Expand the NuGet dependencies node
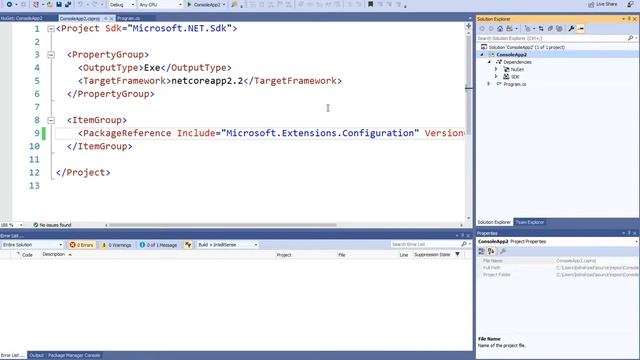 pyautogui.click(x=496, y=69)
